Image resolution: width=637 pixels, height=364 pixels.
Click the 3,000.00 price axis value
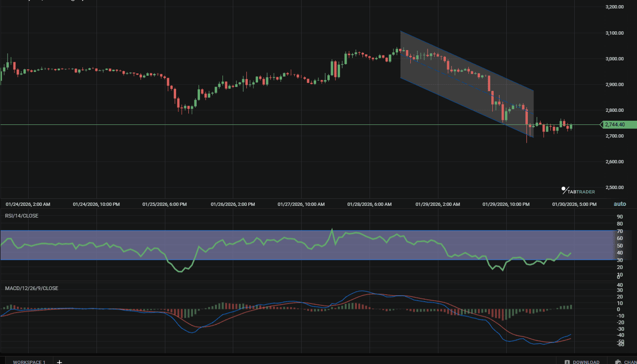coord(615,58)
